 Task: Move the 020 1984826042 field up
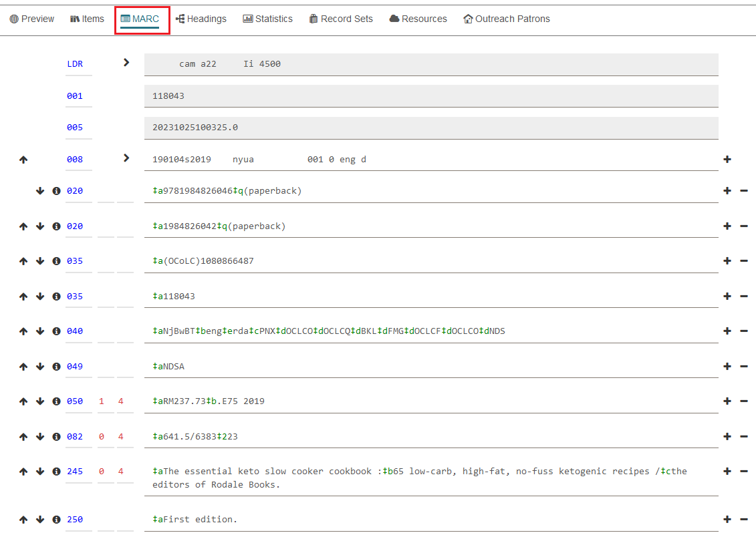click(23, 226)
